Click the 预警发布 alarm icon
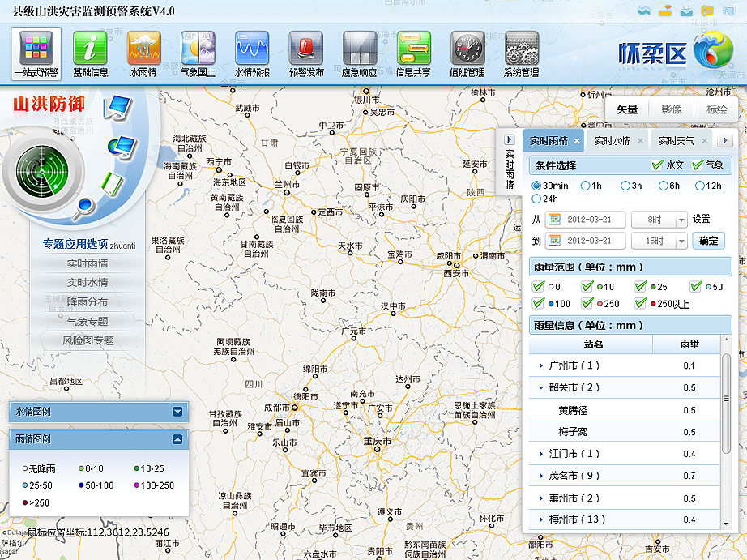The height and width of the screenshot is (560, 747). coord(305,52)
